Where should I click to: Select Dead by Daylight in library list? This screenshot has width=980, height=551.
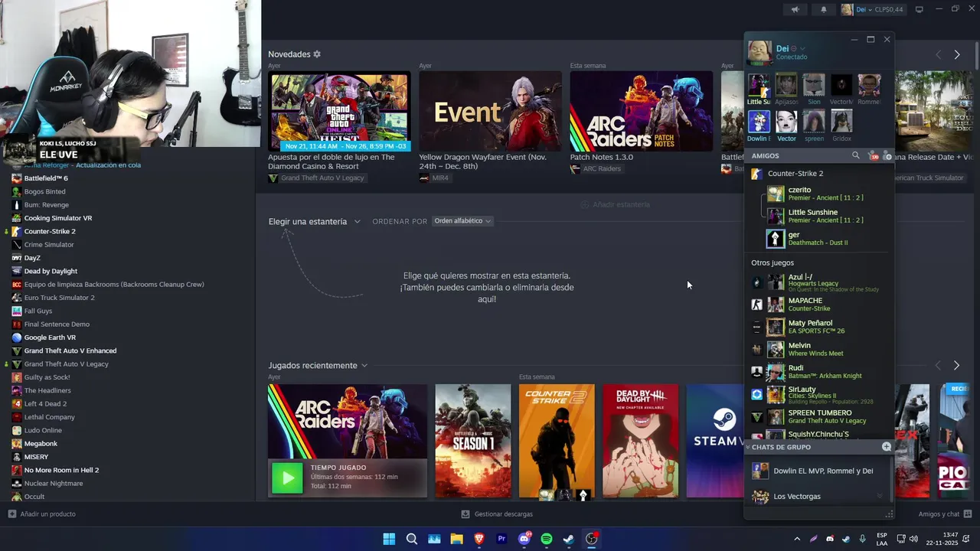51,271
